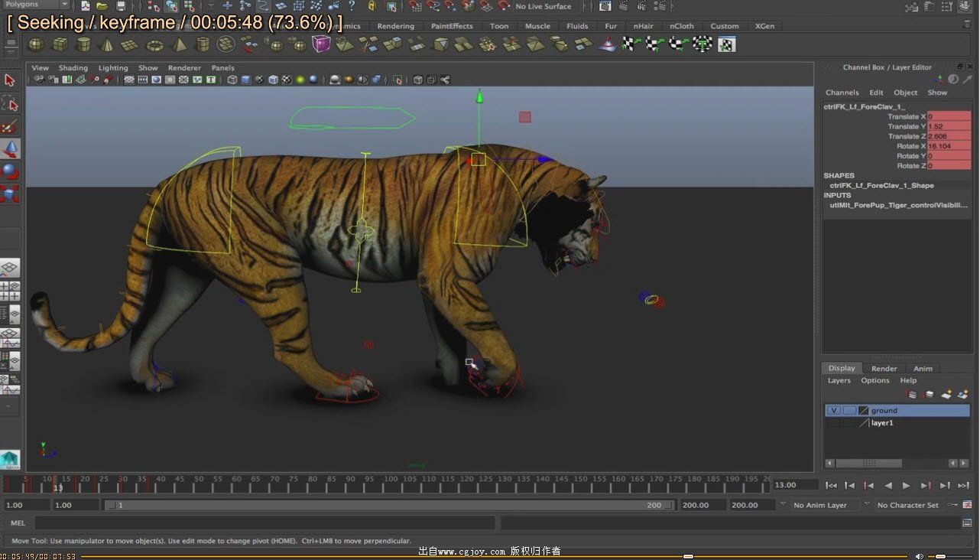The image size is (980, 560).
Task: Click the auto keyframe key icon
Action: [953, 505]
